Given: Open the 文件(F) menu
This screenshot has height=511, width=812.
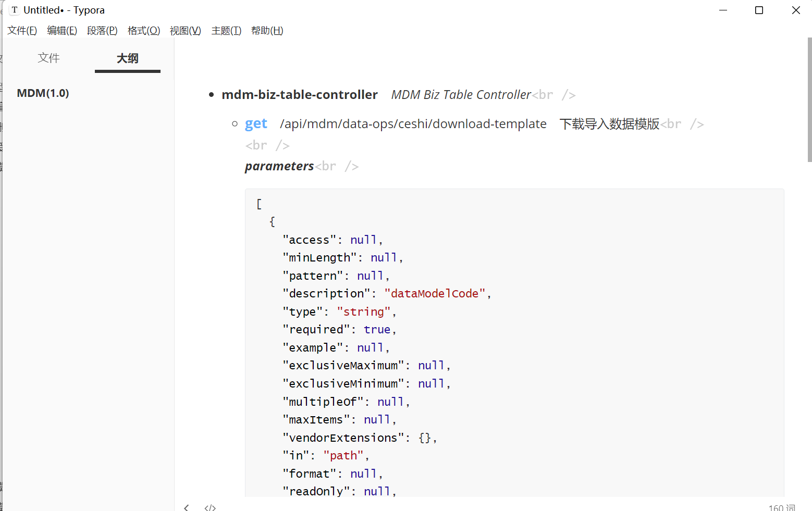Looking at the screenshot, I should pos(22,31).
